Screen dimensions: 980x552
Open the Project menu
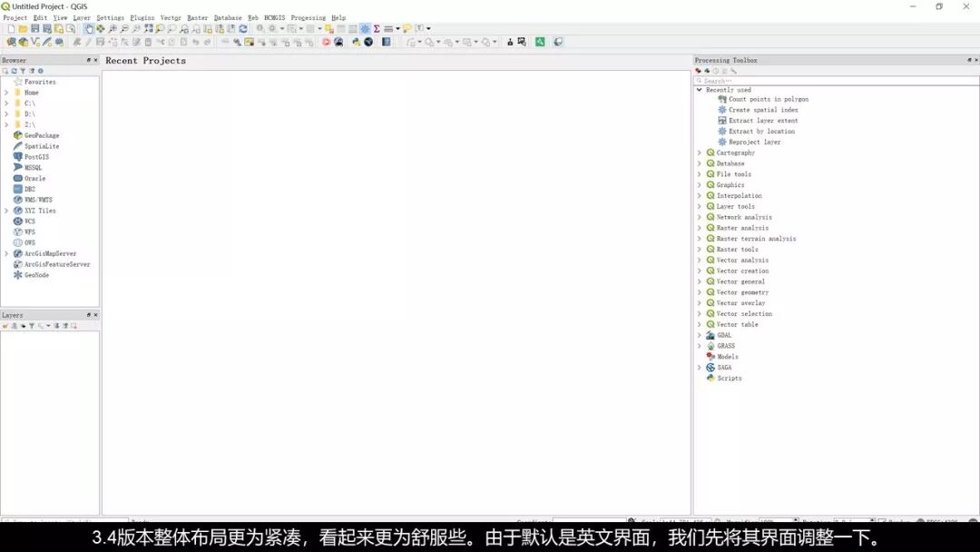click(x=15, y=17)
